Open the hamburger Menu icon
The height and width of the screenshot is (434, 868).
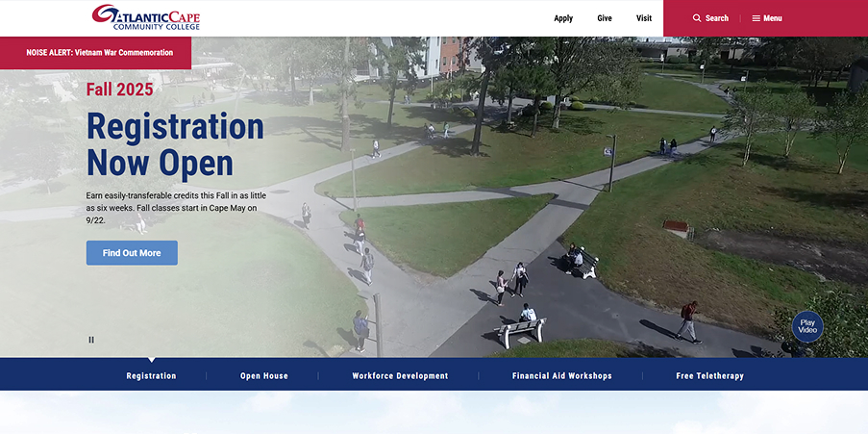756,18
